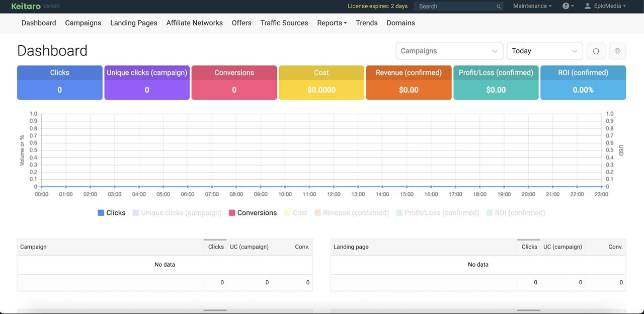This screenshot has width=644, height=314.
Task: Click the ROI (confirmed) card
Action: tap(583, 83)
